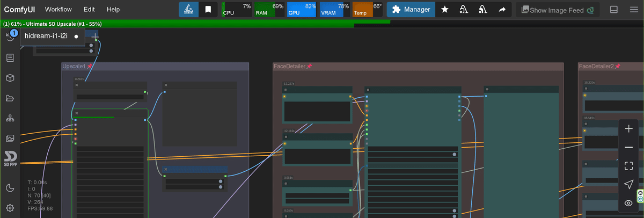The width and height of the screenshot is (644, 218).
Task: Click the VRAM usage monitor
Action: pyautogui.click(x=335, y=10)
